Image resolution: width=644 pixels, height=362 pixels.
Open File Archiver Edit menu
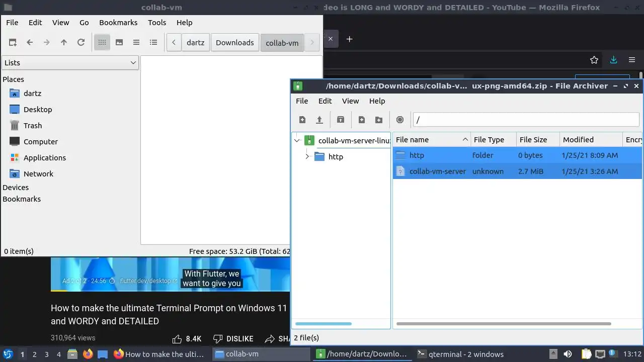325,101
